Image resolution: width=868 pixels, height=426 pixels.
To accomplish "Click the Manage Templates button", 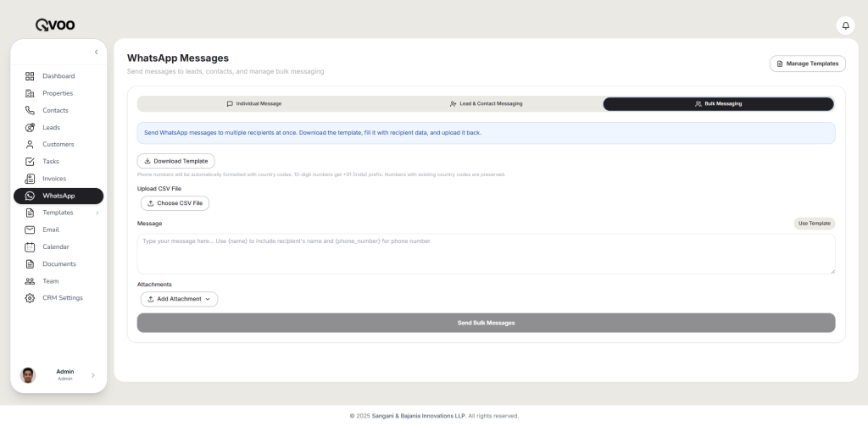I will (x=807, y=64).
